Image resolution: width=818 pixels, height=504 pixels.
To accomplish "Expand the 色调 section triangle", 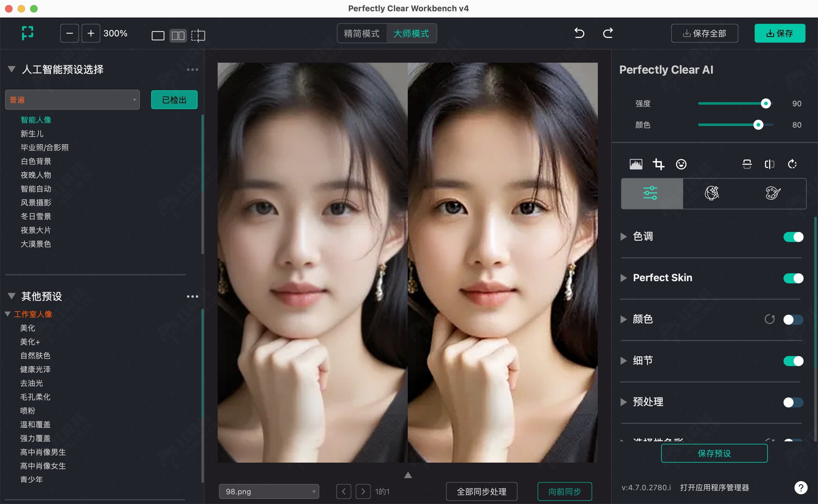I will 623,237.
